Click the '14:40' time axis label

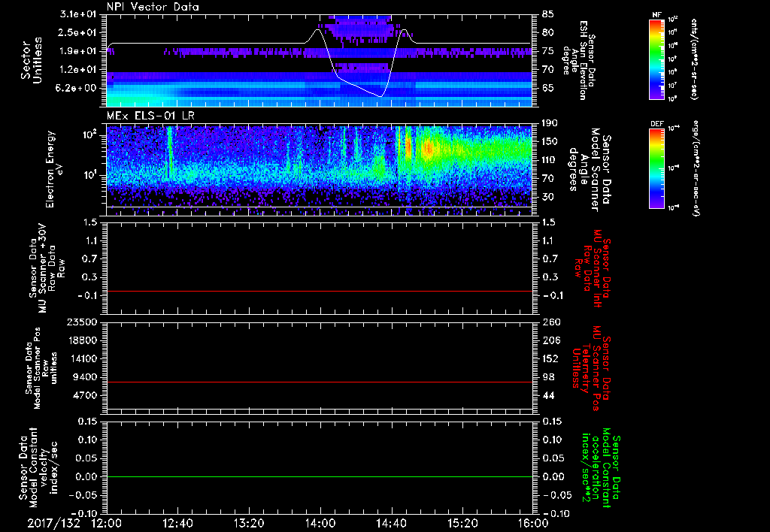(391, 523)
